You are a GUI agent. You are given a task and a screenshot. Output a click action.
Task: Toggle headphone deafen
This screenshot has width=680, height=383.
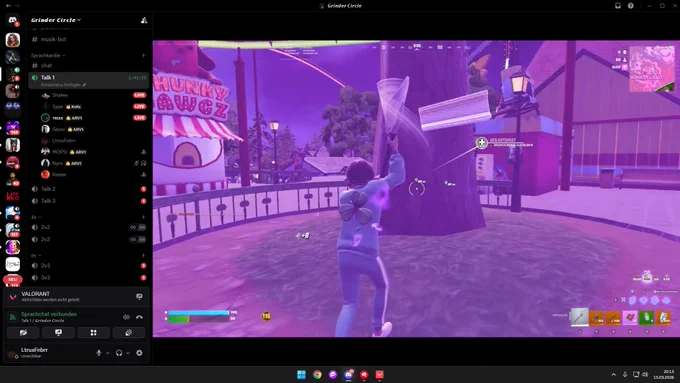pyautogui.click(x=119, y=353)
